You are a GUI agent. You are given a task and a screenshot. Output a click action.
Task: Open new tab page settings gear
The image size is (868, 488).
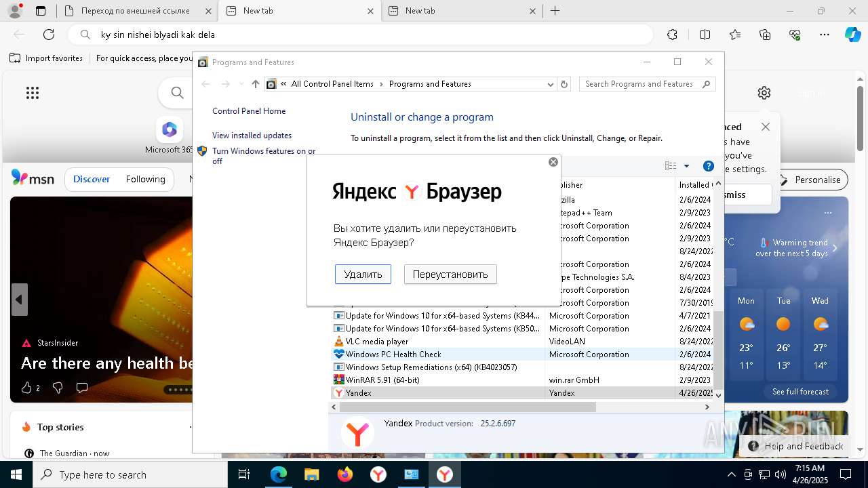(764, 93)
